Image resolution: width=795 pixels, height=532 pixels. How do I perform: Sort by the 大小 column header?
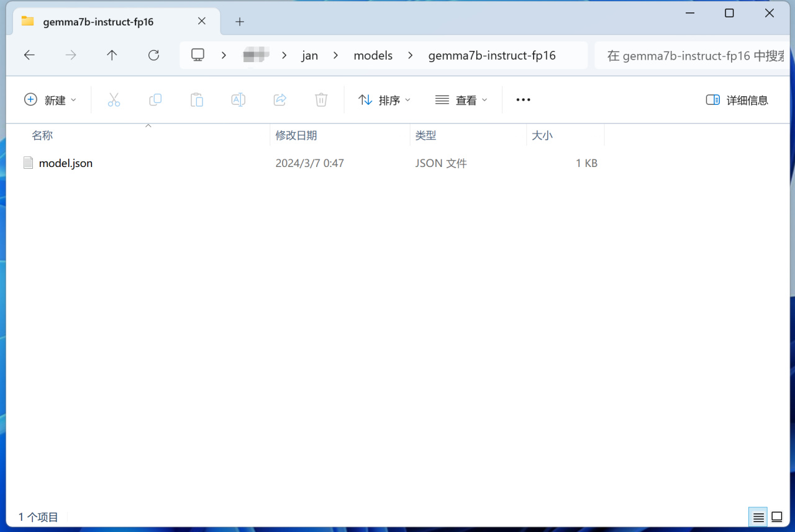[x=542, y=135]
